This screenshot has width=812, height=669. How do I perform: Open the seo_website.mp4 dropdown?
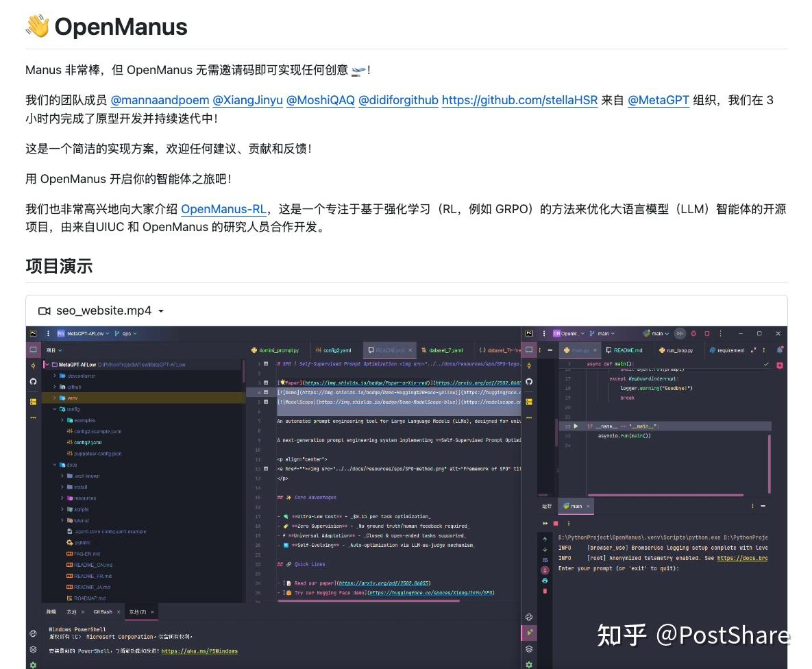[x=160, y=311]
